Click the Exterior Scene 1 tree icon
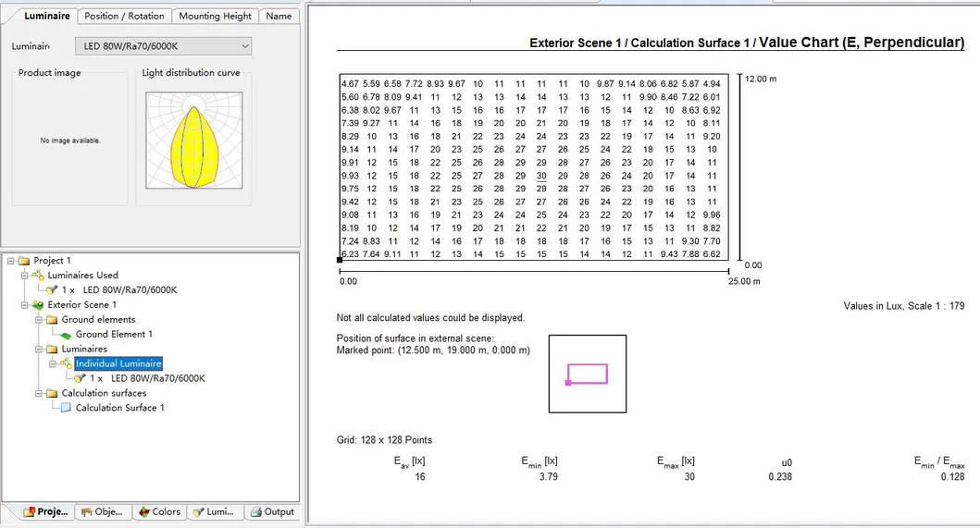Image resolution: width=980 pixels, height=528 pixels. tap(38, 305)
